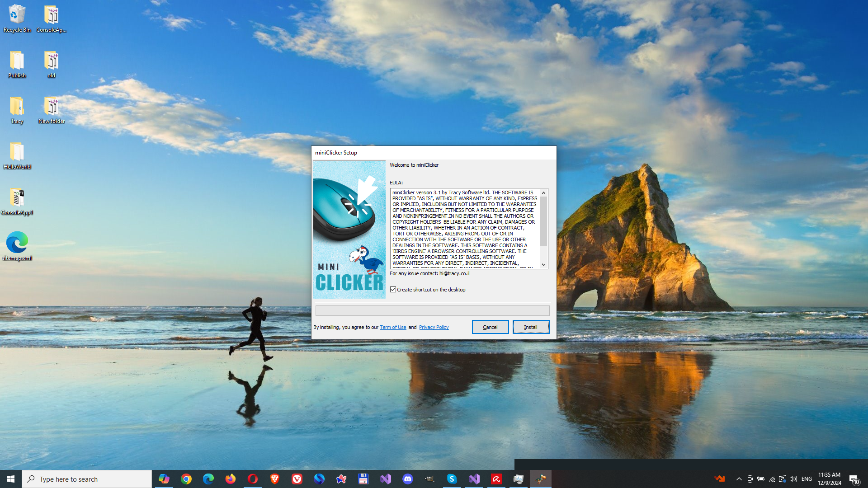Open Skype from the taskbar

point(452,479)
